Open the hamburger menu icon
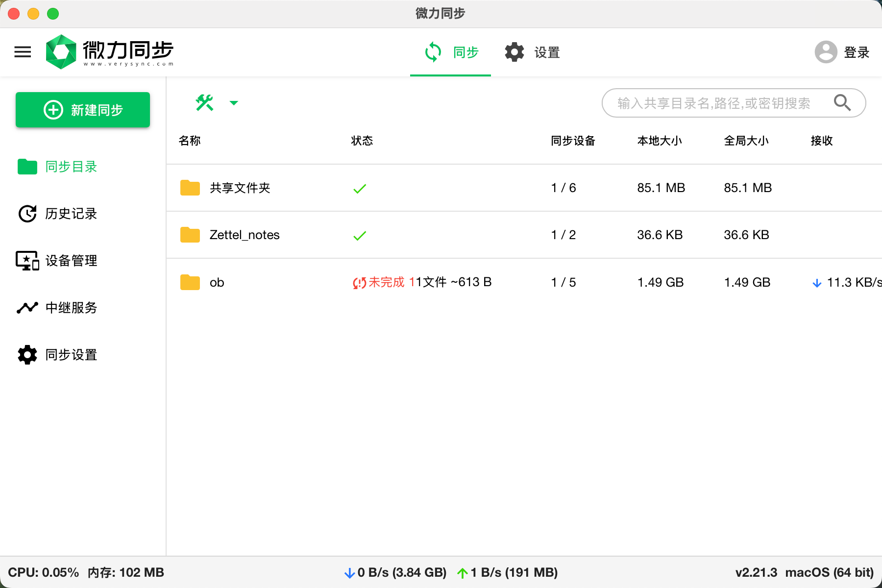882x588 pixels. (x=23, y=52)
